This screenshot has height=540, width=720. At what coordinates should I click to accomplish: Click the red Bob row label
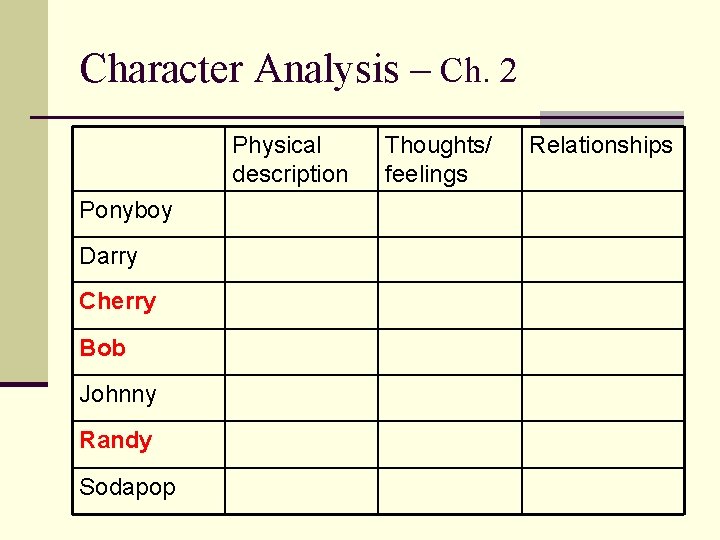coord(102,348)
